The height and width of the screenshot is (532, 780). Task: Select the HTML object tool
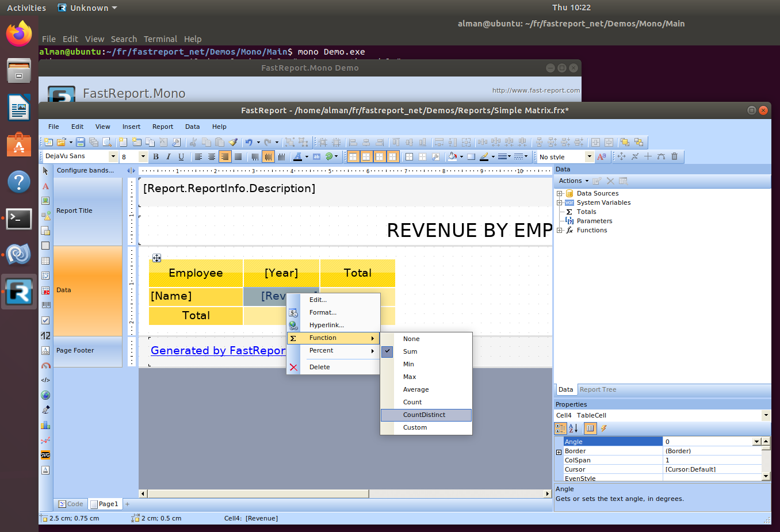point(45,380)
